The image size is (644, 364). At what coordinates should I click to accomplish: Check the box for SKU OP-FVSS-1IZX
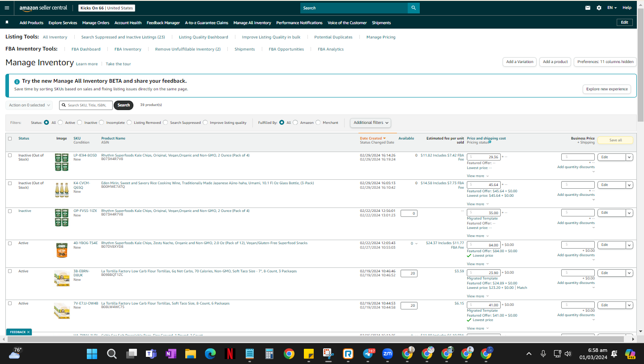10,211
